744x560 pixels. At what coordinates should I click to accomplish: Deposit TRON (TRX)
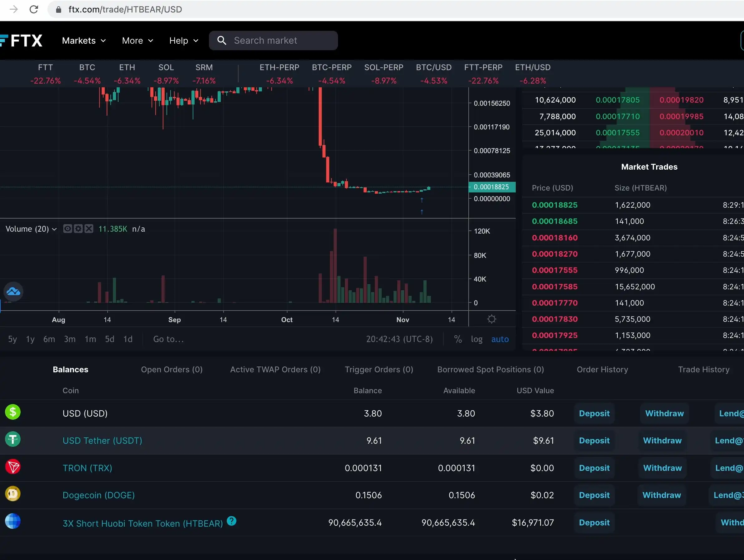pyautogui.click(x=594, y=468)
